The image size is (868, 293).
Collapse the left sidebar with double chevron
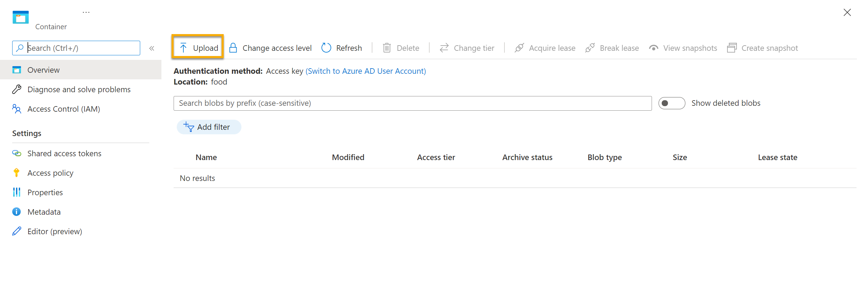pos(152,48)
